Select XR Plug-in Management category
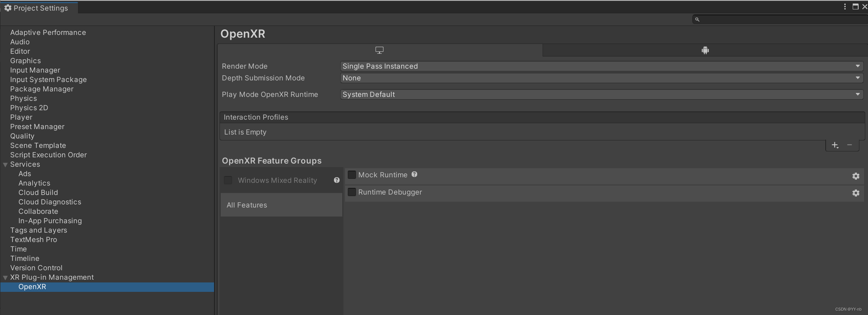 [x=52, y=277]
